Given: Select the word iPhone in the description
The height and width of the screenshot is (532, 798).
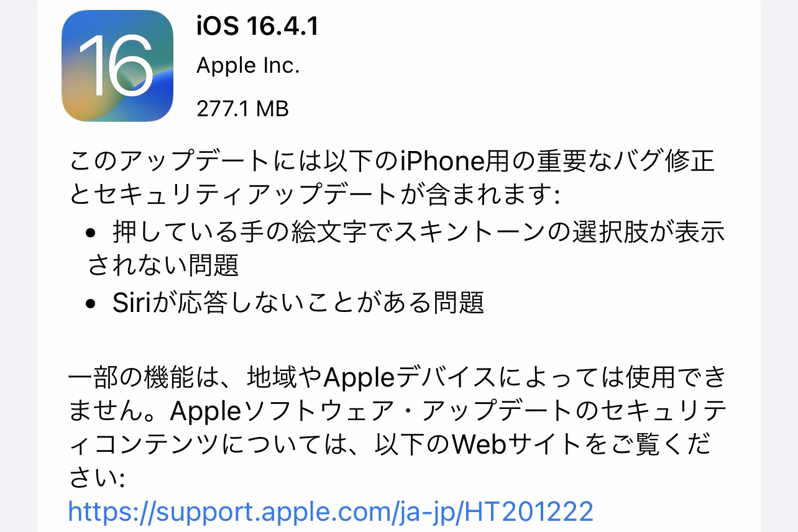Looking at the screenshot, I should [442, 162].
